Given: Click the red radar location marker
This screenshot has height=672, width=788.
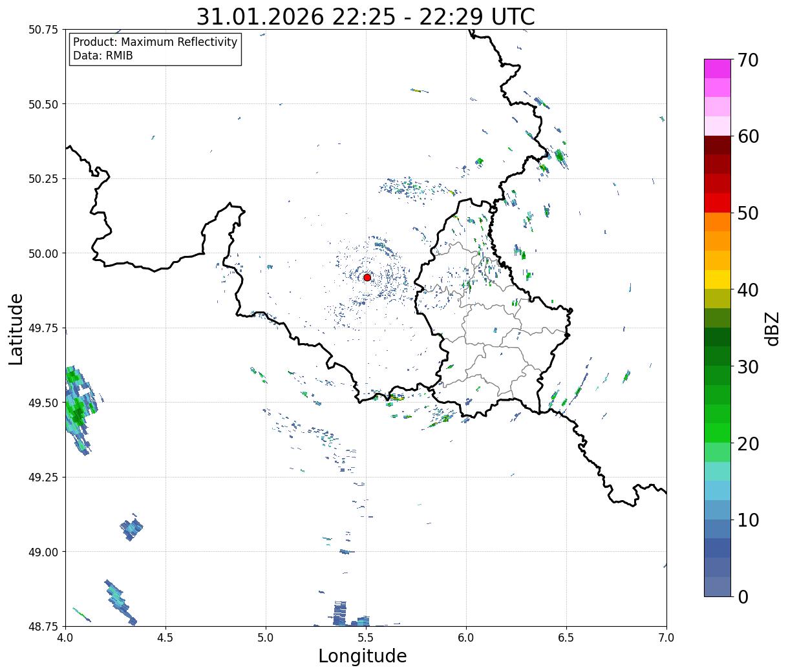Looking at the screenshot, I should [x=367, y=277].
